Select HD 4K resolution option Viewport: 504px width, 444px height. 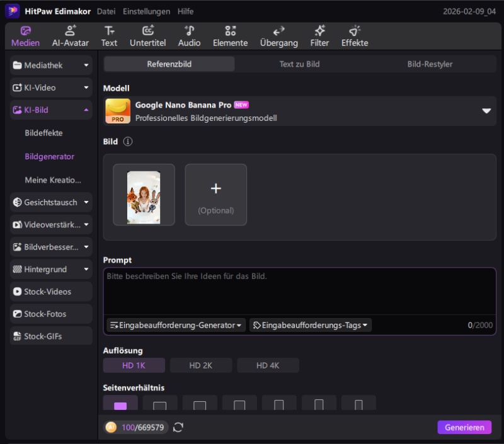(268, 365)
